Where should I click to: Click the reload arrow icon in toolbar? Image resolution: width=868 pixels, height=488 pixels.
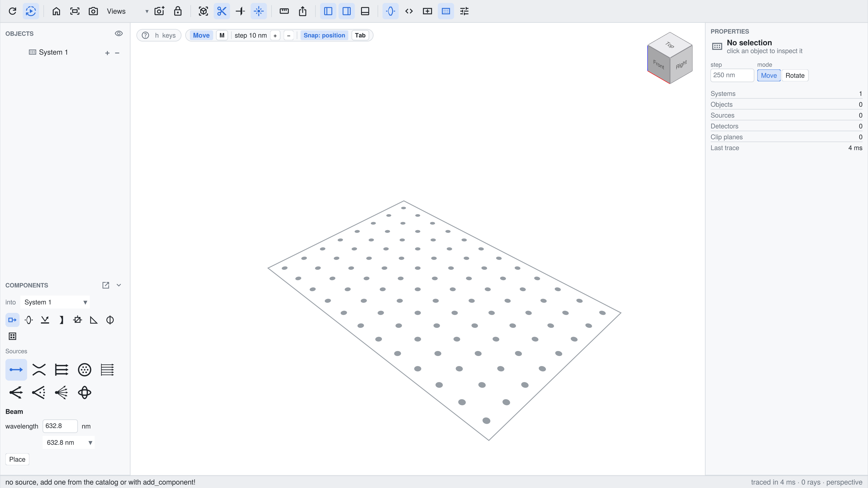click(12, 11)
